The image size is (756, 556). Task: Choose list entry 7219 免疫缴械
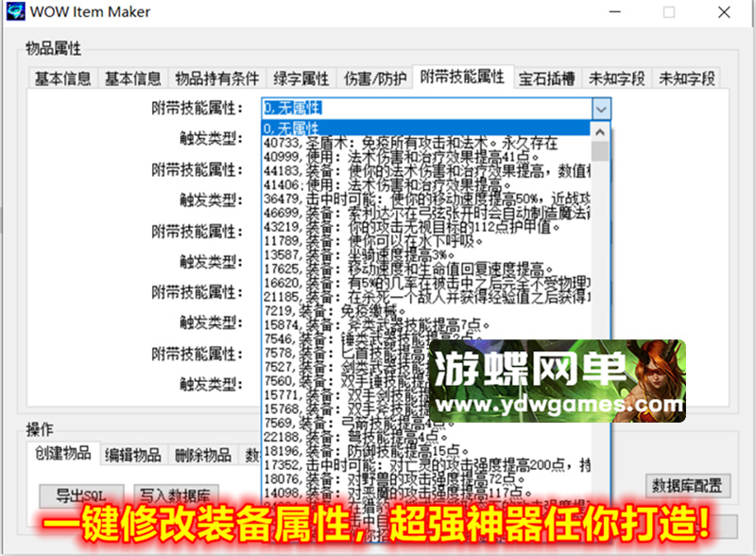click(426, 311)
